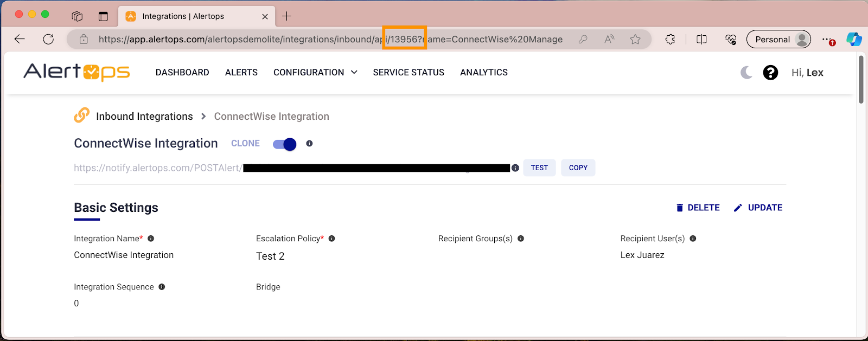Image resolution: width=868 pixels, height=341 pixels.
Task: Open the help question mark icon
Action: (x=770, y=73)
